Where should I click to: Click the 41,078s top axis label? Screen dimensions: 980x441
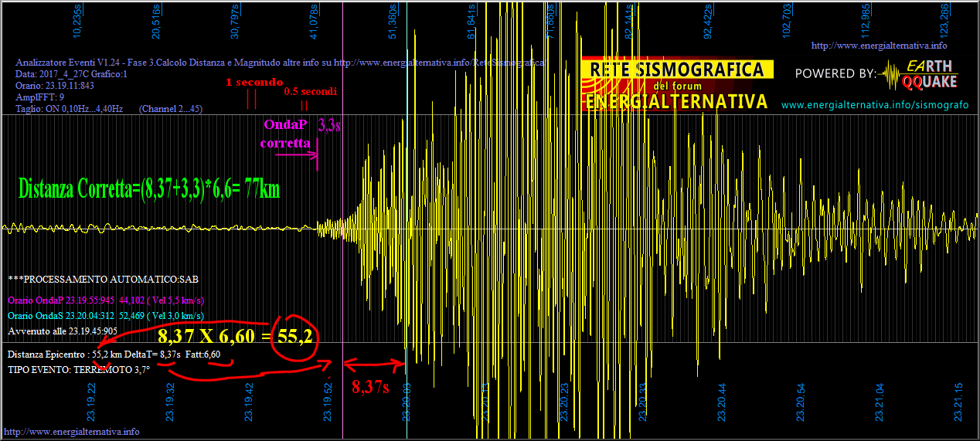coord(314,21)
